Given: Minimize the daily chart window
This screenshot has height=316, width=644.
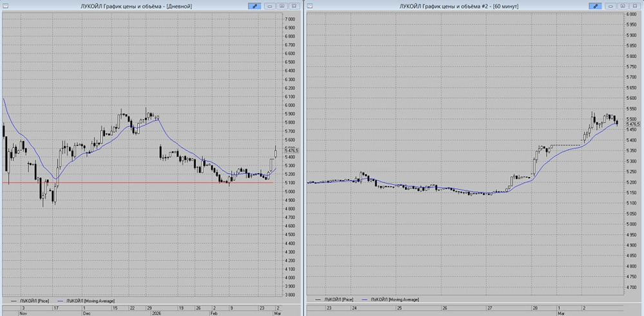Looking at the screenshot, I should [270, 6].
